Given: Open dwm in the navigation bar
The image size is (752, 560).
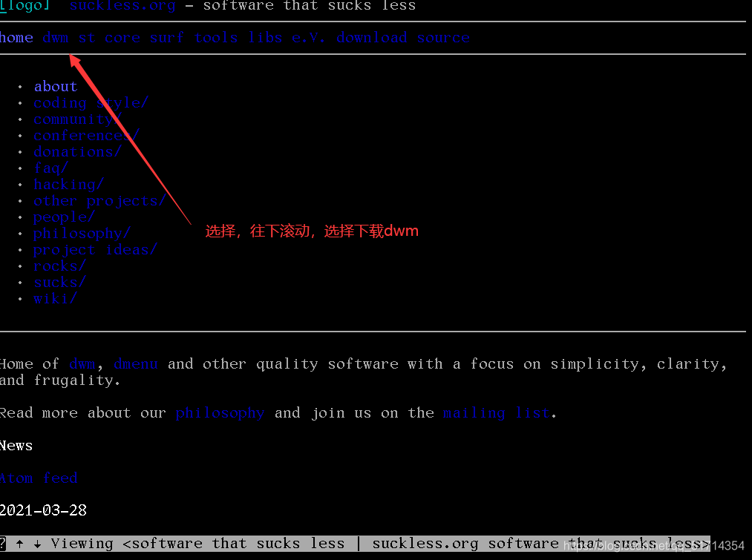Looking at the screenshot, I should (56, 37).
